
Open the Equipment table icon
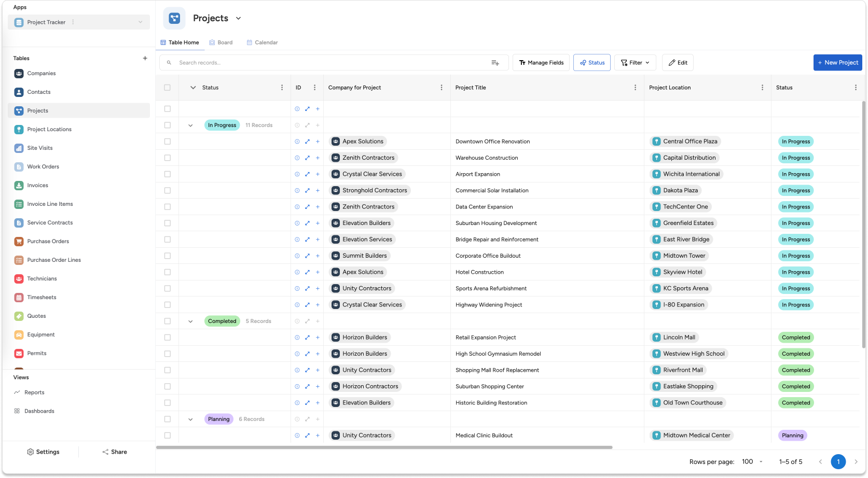pos(19,335)
